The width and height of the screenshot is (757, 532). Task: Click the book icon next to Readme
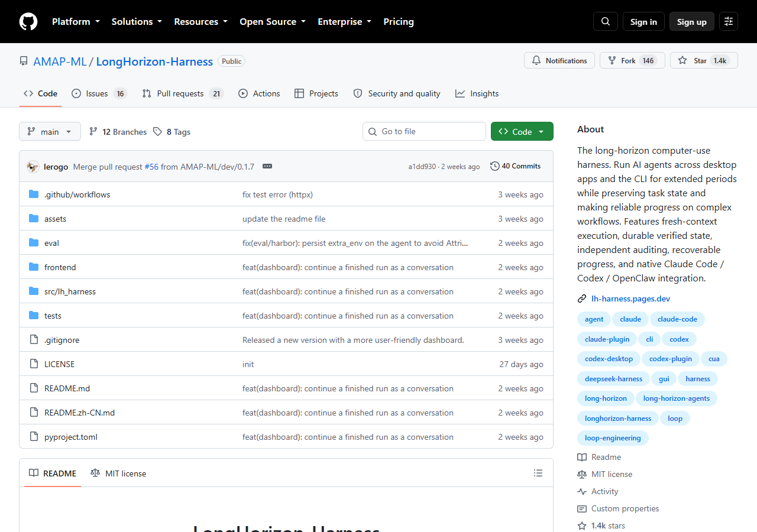pyautogui.click(x=582, y=457)
